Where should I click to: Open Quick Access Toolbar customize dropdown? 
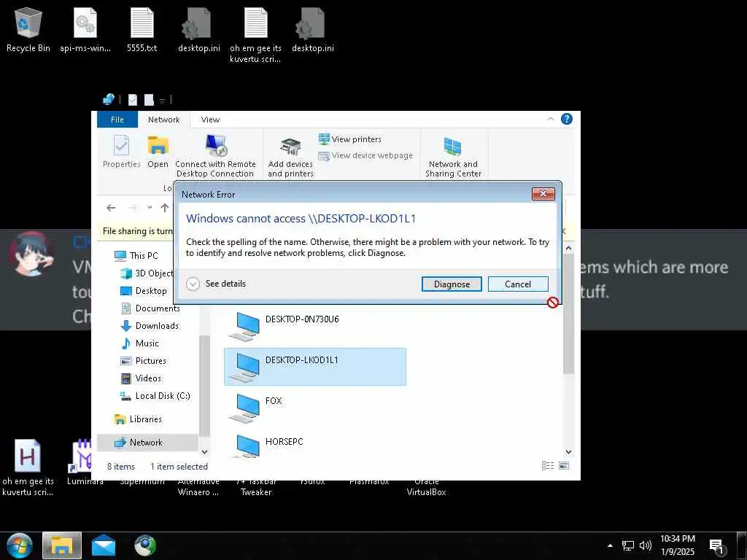point(162,101)
